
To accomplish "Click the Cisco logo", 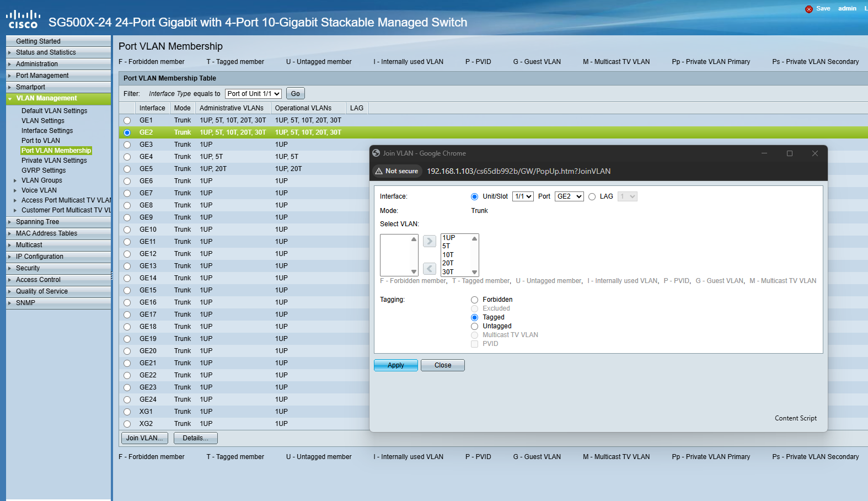I will 23,19.
